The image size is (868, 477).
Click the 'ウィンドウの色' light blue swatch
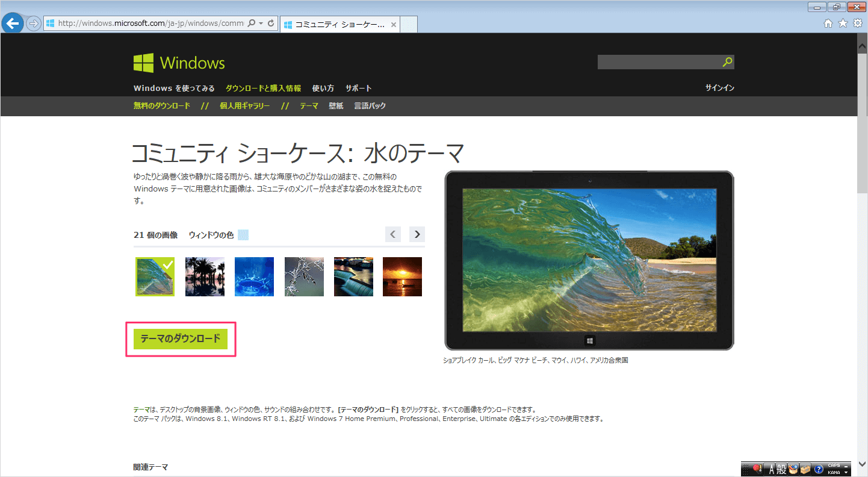click(243, 235)
